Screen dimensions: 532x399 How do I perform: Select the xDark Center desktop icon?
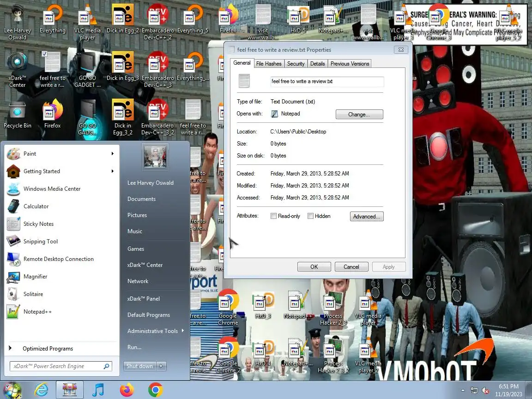pos(17,70)
